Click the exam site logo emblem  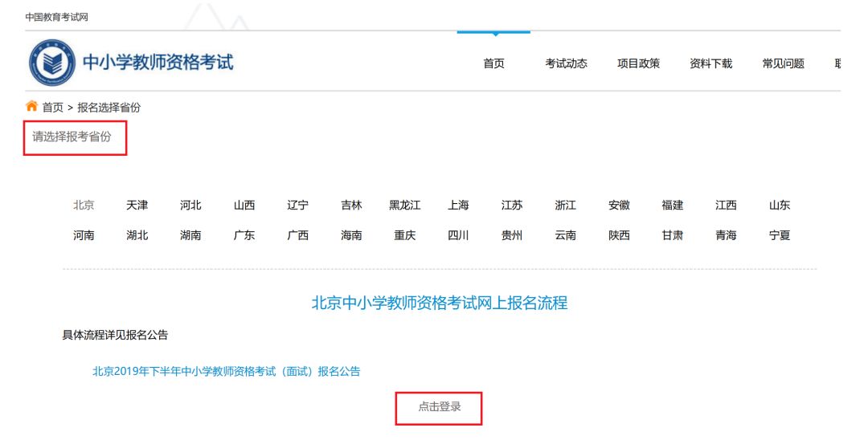tap(52, 63)
